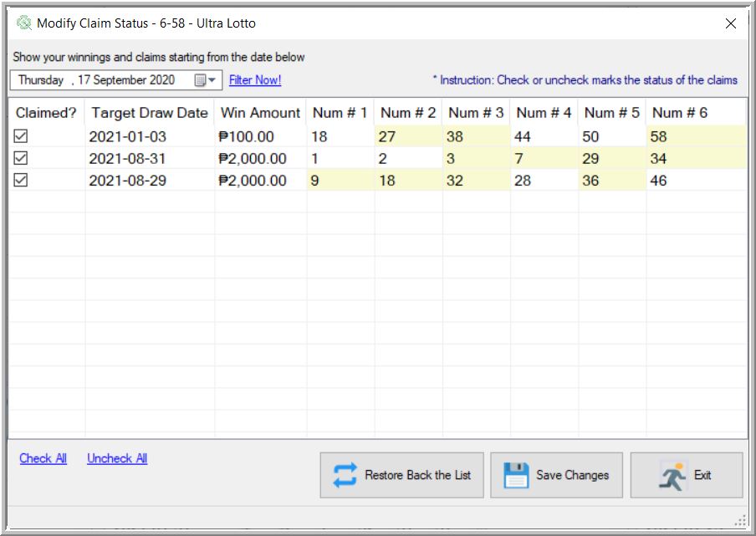756x536 pixels.
Task: Uncheck Claimed box for the 2021-01-03 draw
Action: (x=21, y=136)
